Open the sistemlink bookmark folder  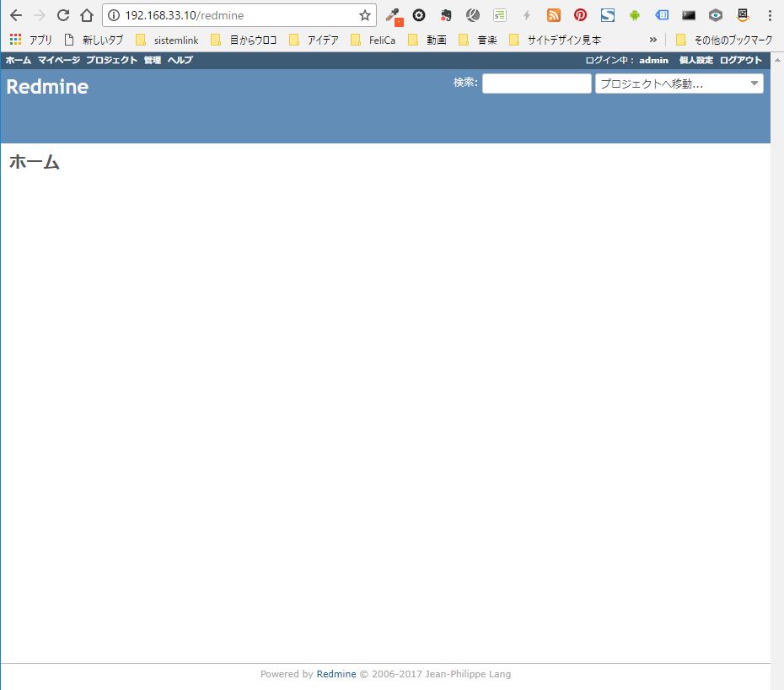(x=167, y=40)
